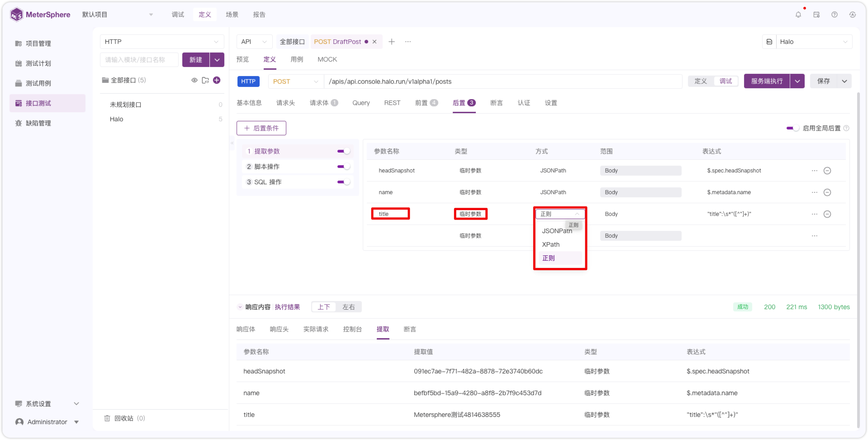Select XPath in the method list
This screenshot has height=440, width=868.
point(560,244)
